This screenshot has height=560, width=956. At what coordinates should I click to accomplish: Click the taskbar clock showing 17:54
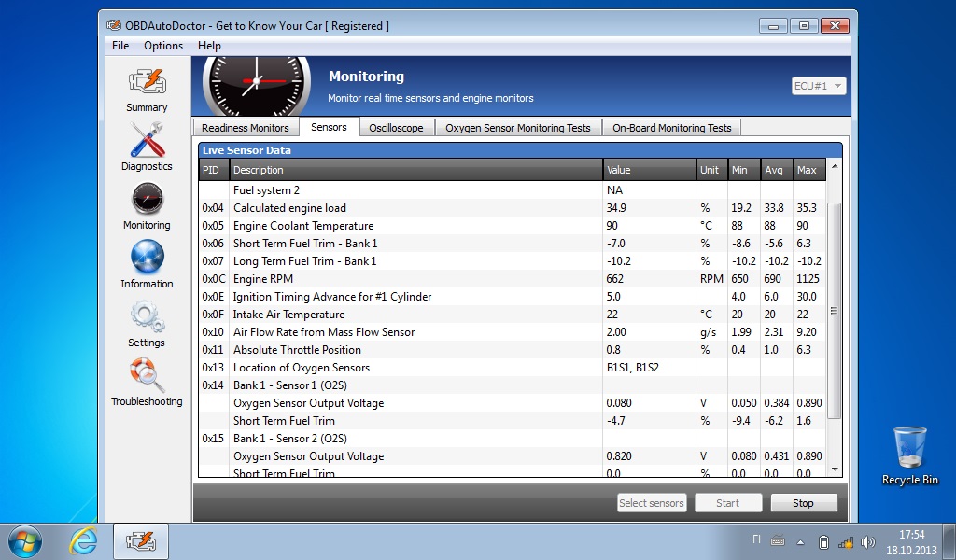911,535
